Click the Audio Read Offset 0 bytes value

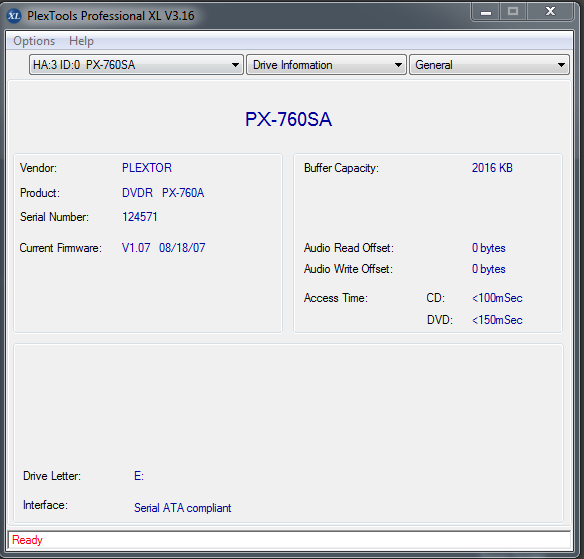[489, 248]
